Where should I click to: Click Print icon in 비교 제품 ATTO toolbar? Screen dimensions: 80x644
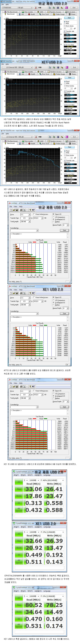[21, 210]
